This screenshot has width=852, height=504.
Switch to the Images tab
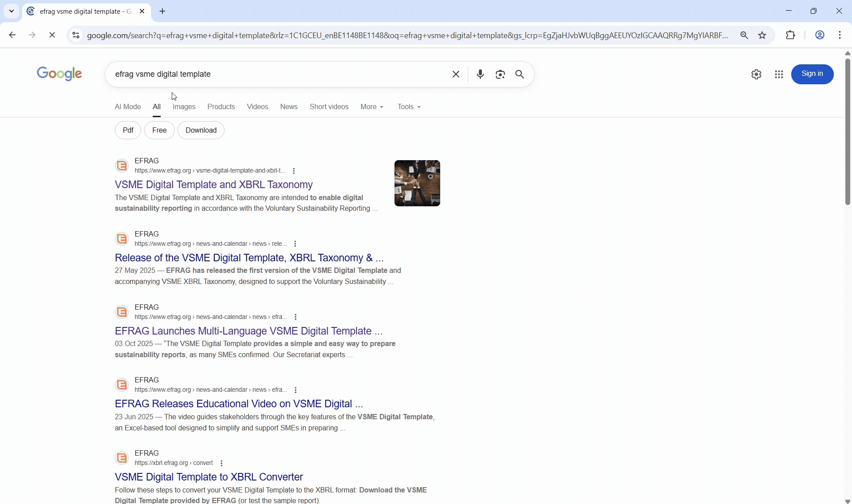point(184,107)
